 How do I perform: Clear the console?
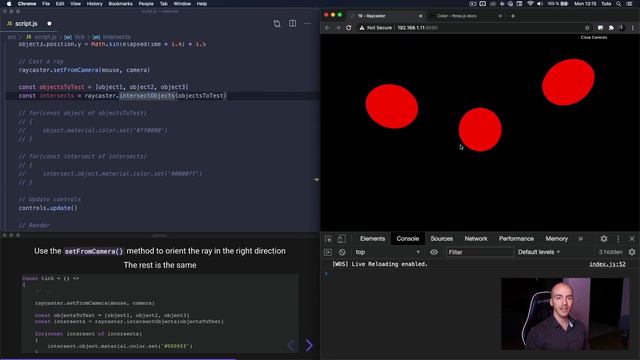(x=342, y=252)
